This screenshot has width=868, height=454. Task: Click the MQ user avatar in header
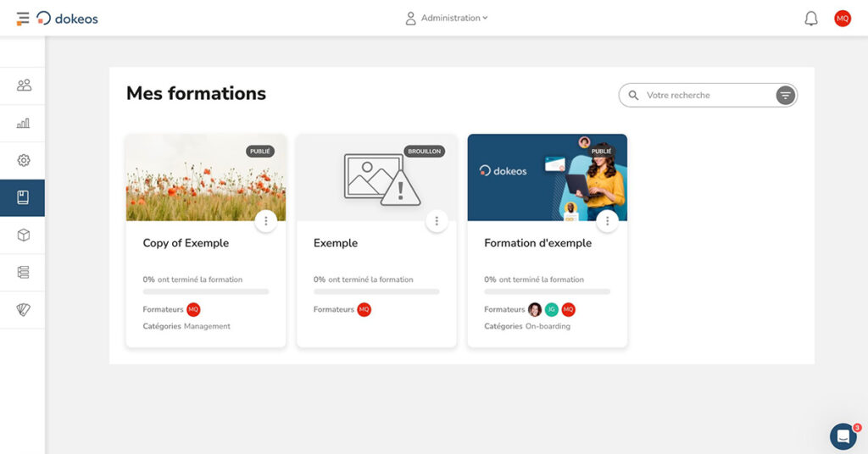pos(843,19)
